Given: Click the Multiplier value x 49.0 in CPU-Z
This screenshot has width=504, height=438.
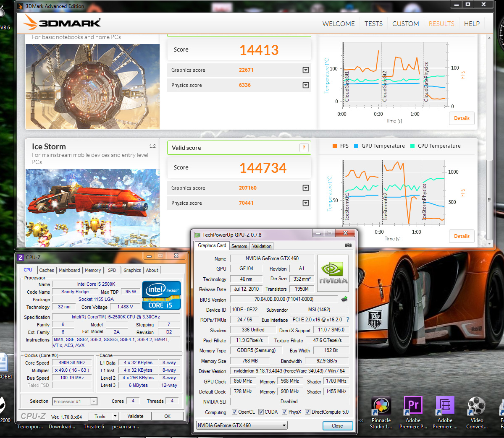Looking at the screenshot, I should [72, 370].
